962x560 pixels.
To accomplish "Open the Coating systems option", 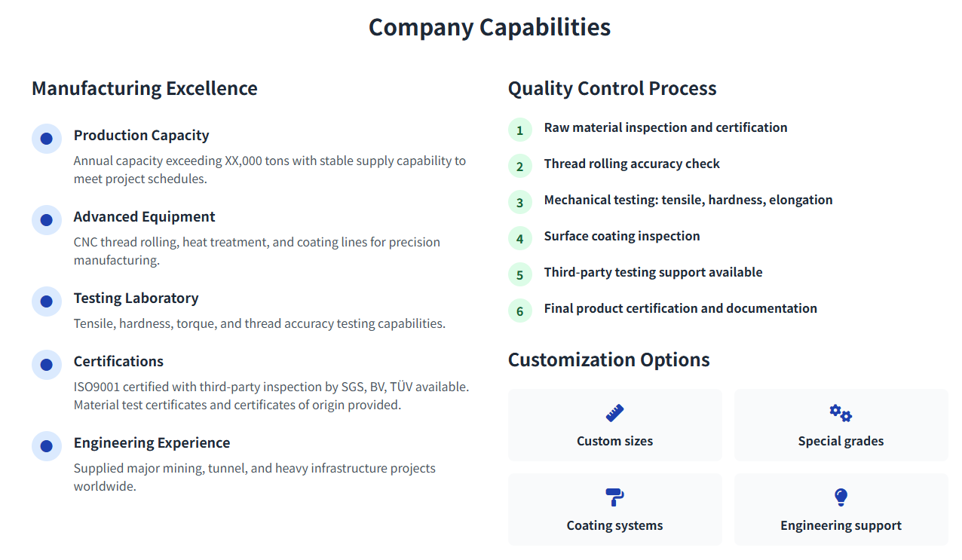I will pyautogui.click(x=614, y=510).
